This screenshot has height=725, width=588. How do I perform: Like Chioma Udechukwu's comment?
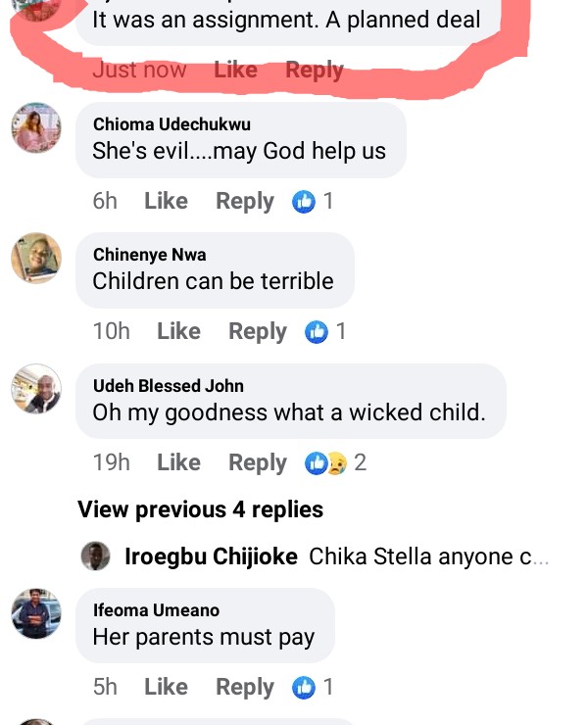click(166, 202)
